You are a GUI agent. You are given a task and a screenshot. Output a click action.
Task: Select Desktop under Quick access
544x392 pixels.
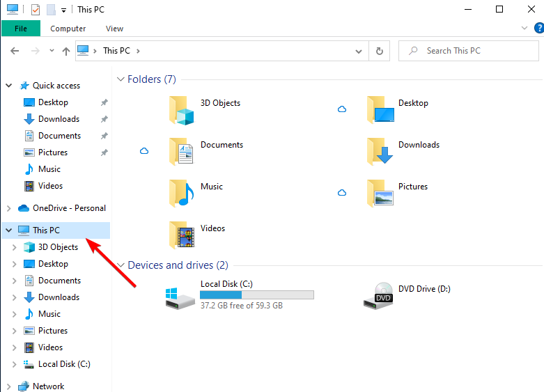(53, 102)
